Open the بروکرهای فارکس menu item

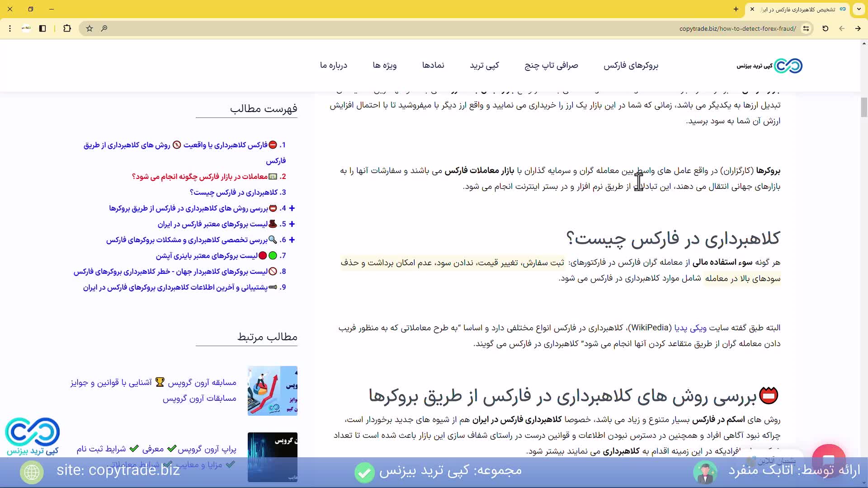631,66
